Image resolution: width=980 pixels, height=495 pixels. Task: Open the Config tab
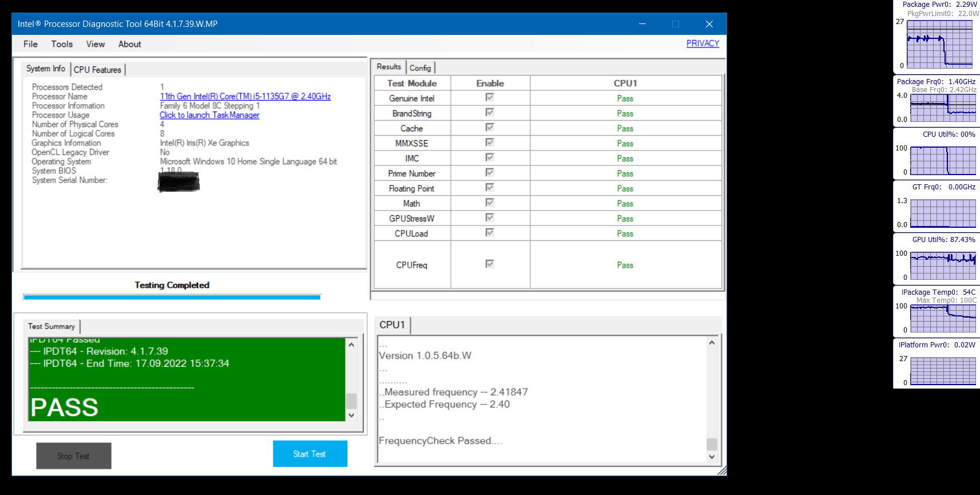(420, 68)
